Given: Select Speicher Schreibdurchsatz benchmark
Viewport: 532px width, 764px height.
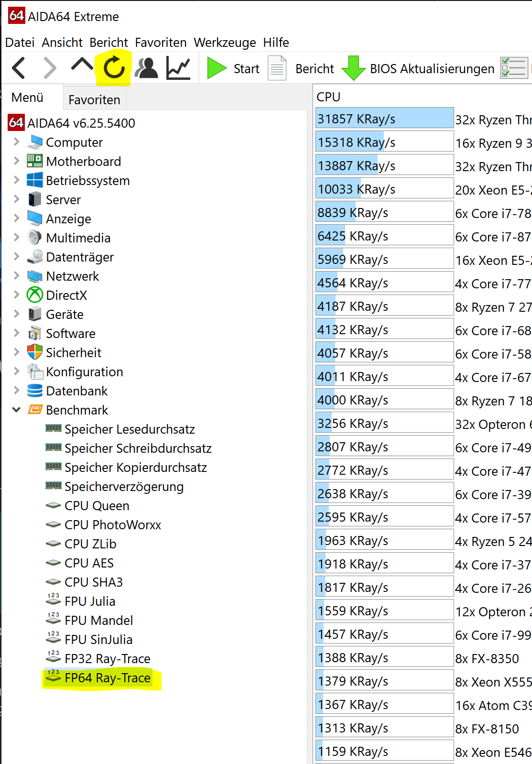Looking at the screenshot, I should 138,448.
